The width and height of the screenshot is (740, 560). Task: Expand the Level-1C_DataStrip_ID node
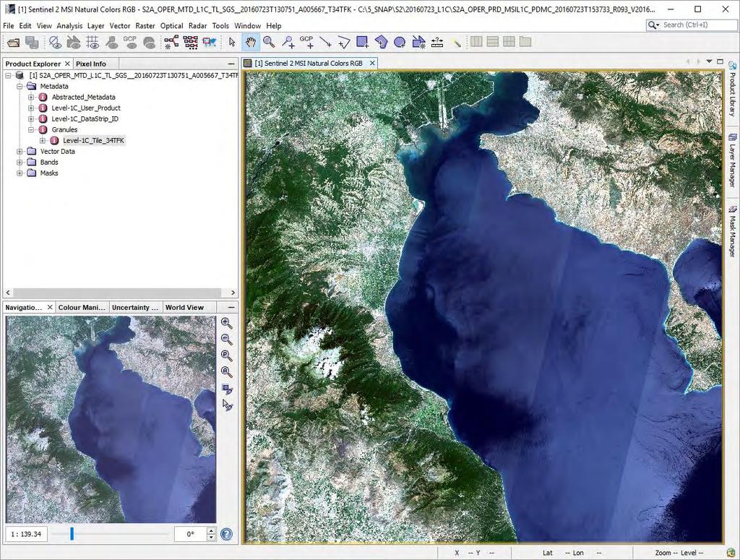click(x=31, y=119)
